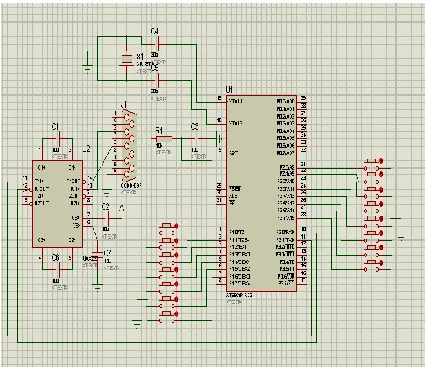
Task: Select the X1 crystal oscillator symbol
Action: tap(127, 60)
